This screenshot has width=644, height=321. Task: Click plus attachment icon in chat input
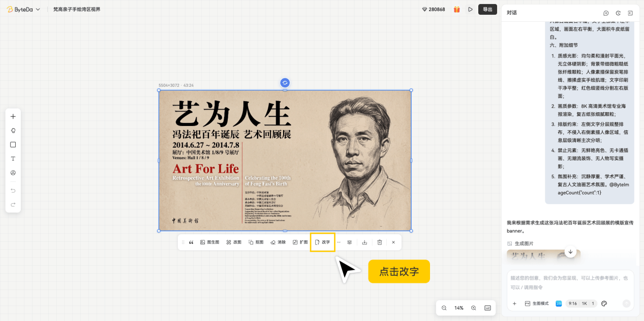coord(514,303)
